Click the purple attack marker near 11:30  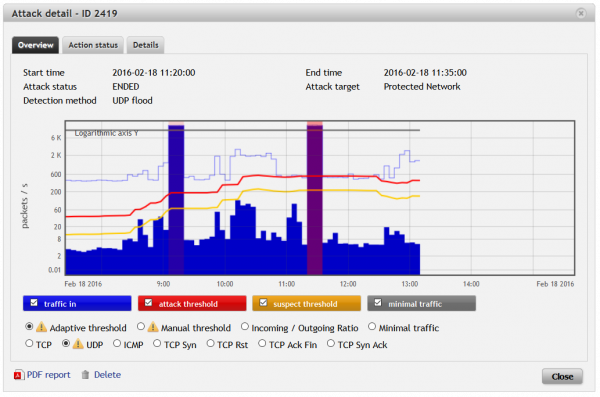pyautogui.click(x=315, y=198)
